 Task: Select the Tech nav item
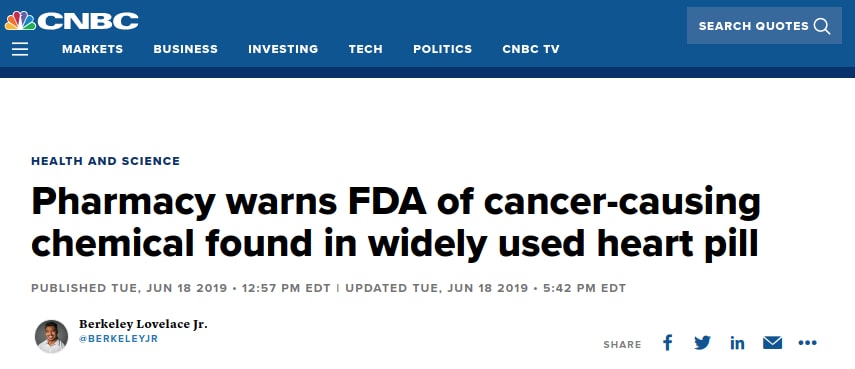pyautogui.click(x=365, y=49)
